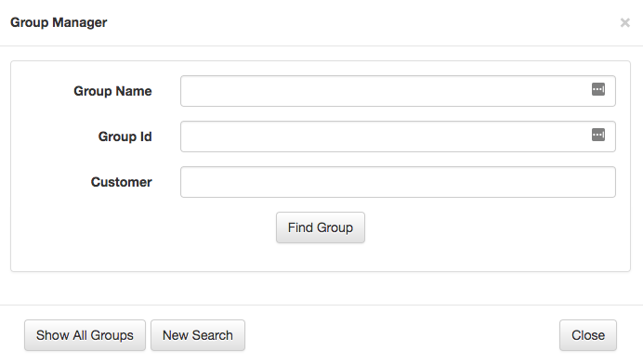Click the autofill icon in Group Name field
This screenshot has width=643, height=364.
(x=598, y=89)
